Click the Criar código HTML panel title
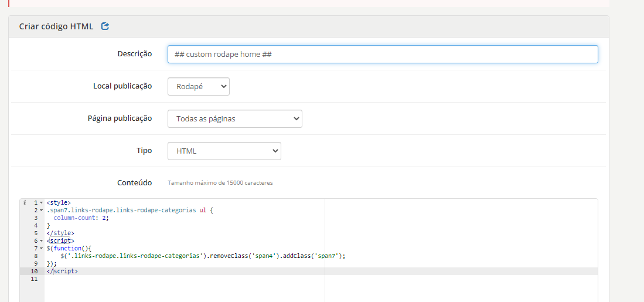Viewport: 644px width, 302px height. pyautogui.click(x=56, y=26)
